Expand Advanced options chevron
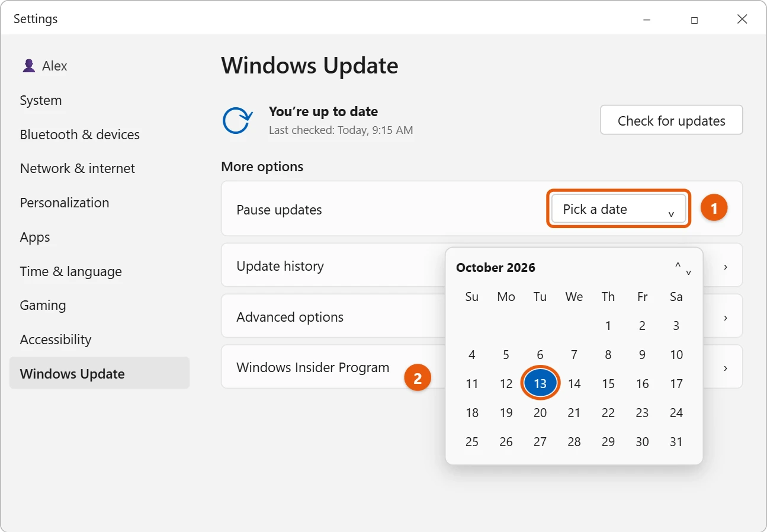Image resolution: width=767 pixels, height=532 pixels. point(726,318)
